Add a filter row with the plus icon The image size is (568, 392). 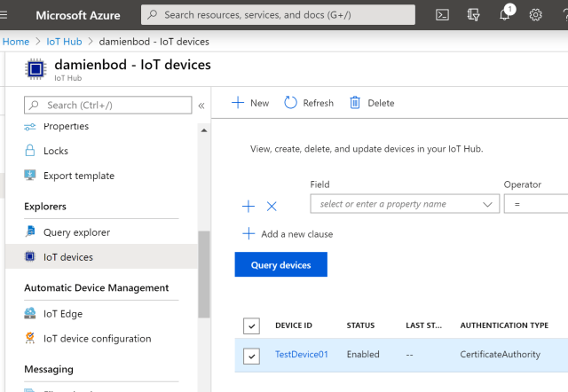(248, 206)
